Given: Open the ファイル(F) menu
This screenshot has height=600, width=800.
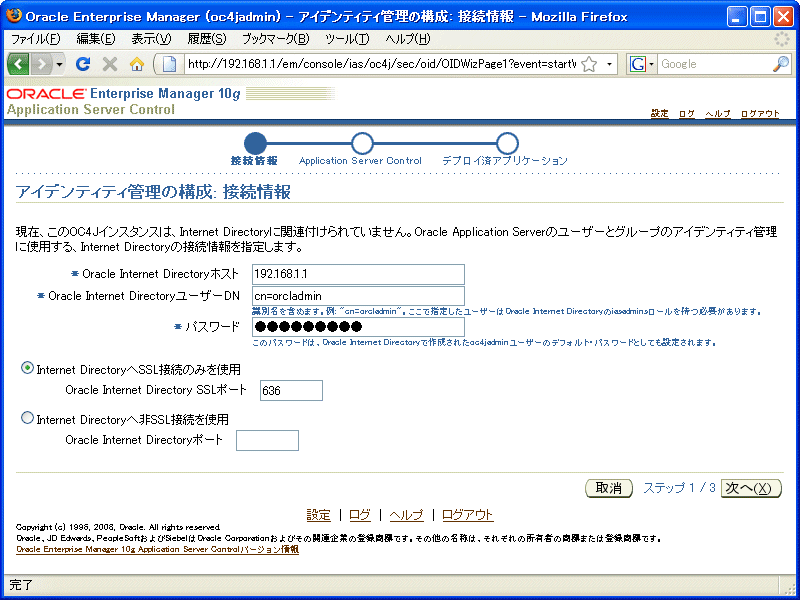Looking at the screenshot, I should click(35, 39).
